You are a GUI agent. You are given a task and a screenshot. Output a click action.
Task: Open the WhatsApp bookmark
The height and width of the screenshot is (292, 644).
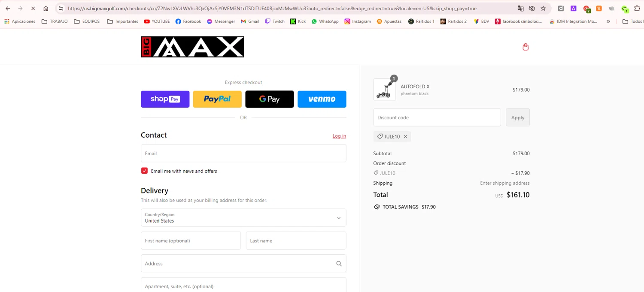point(325,21)
